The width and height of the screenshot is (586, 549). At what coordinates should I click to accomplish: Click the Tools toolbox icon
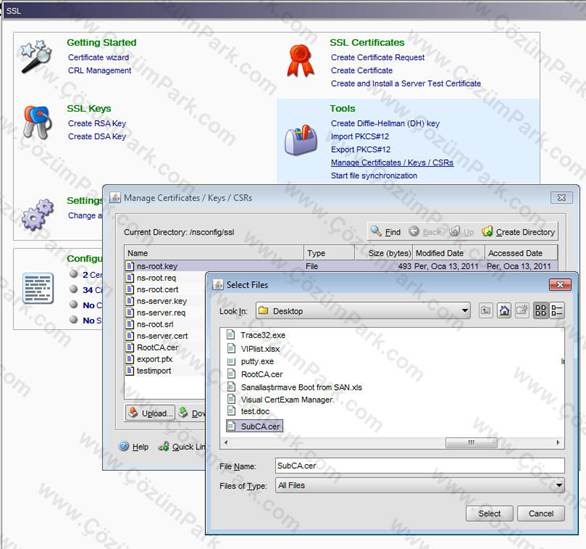pos(300,140)
